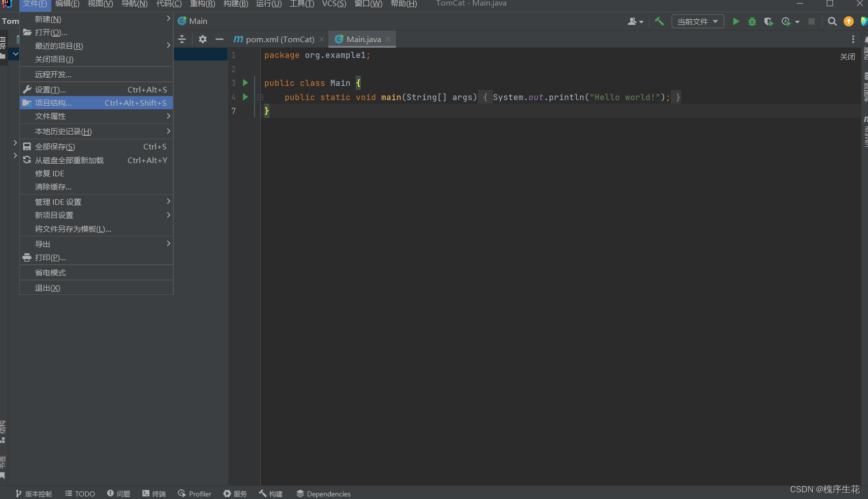Hide the project panel with minus icon
Viewport: 868px width, 499px height.
tap(220, 39)
